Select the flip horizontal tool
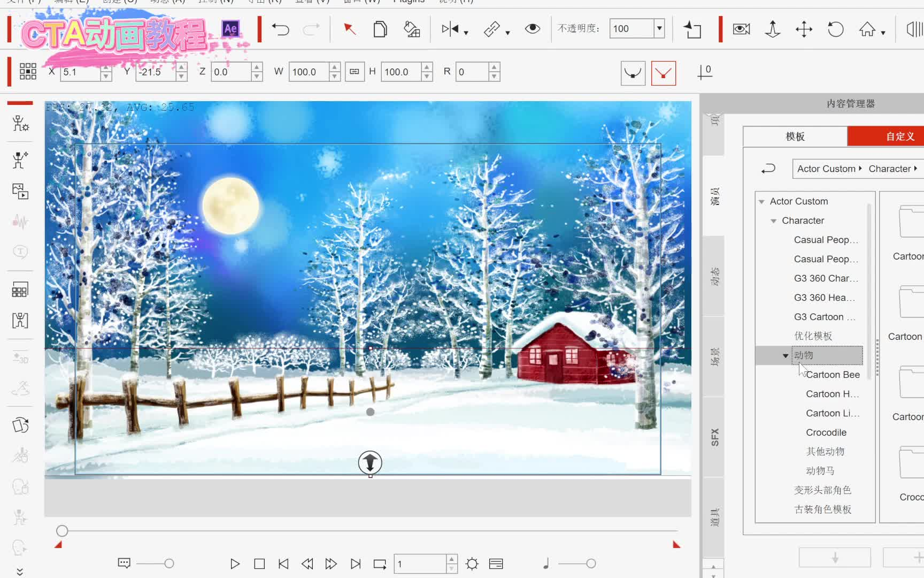 [451, 29]
